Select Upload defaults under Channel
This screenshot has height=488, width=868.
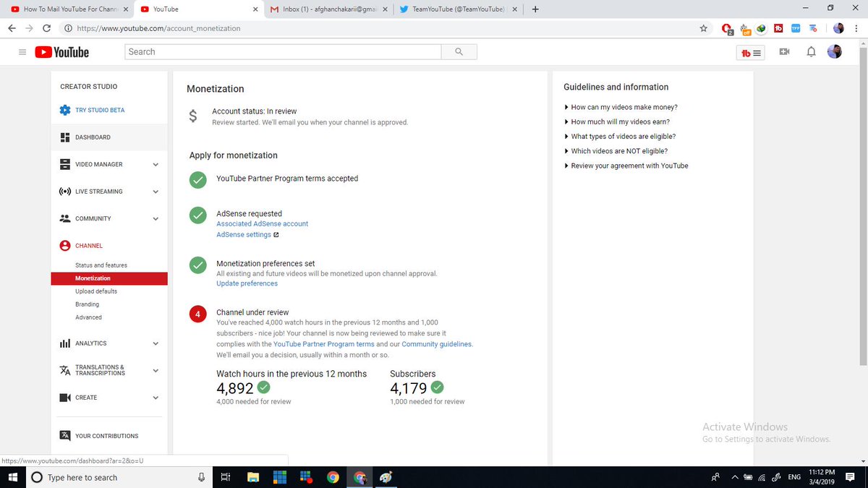[96, 291]
